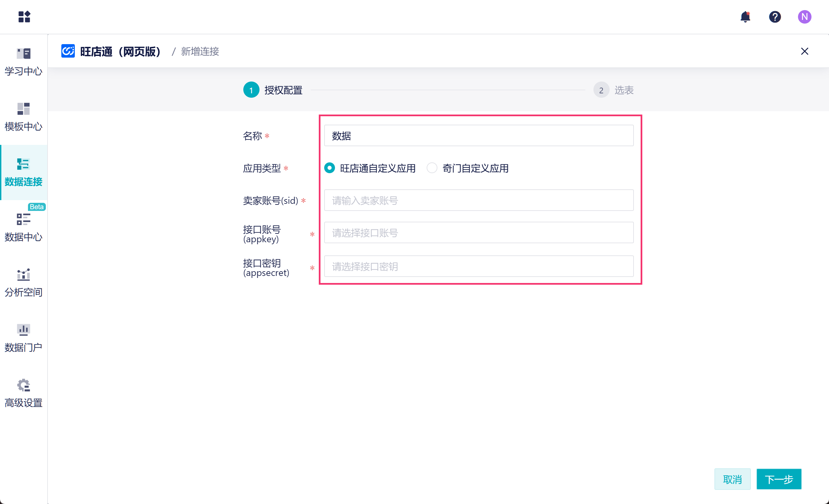Open 数据门户 sidebar icon
The width and height of the screenshot is (829, 504).
tap(24, 338)
